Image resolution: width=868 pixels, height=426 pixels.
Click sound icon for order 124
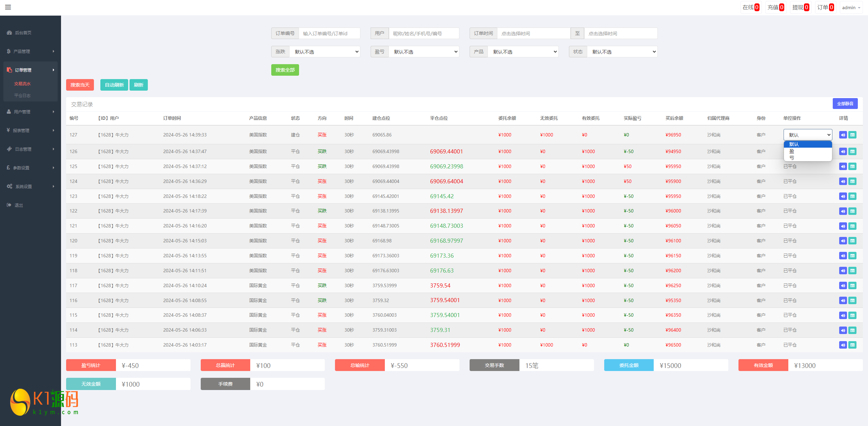point(843,182)
